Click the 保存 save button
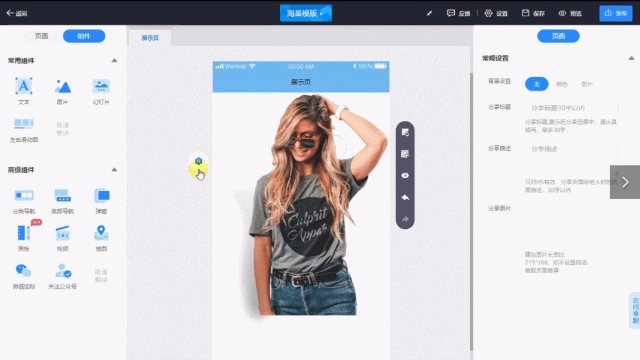Screen dimensions: 640x360 533,13
